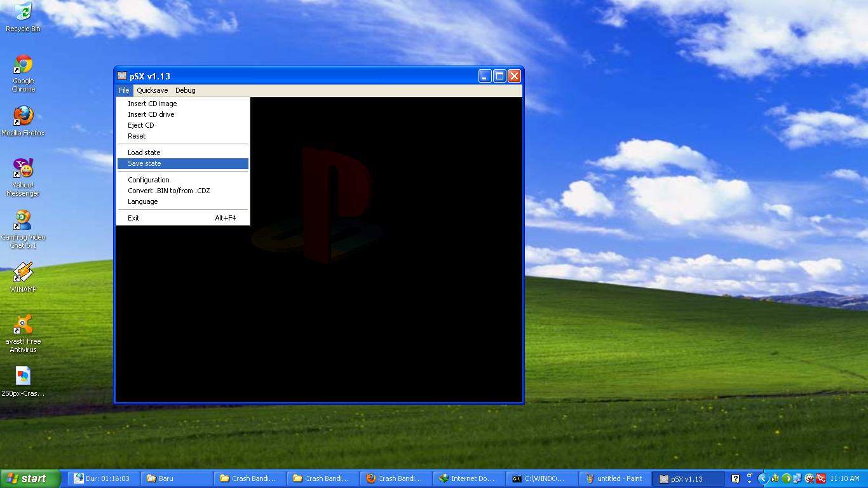
Task: Click the pSX v1.13 taskbar button
Action: (688, 478)
